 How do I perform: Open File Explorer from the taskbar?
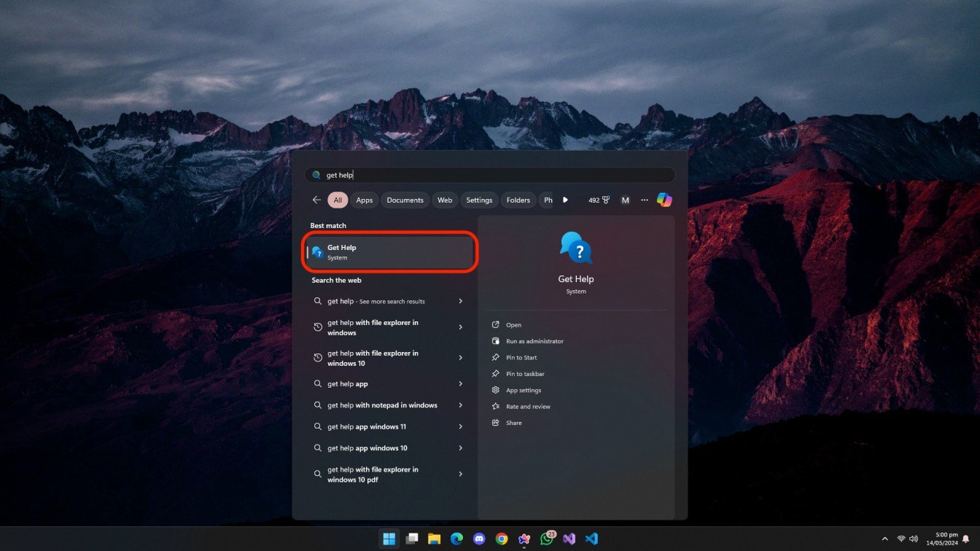tap(435, 539)
